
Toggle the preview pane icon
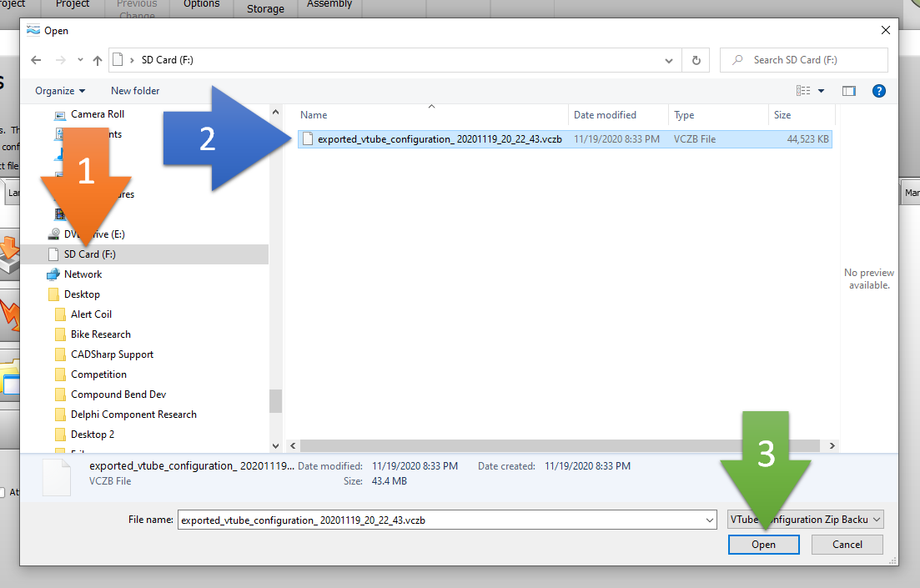coord(849,91)
